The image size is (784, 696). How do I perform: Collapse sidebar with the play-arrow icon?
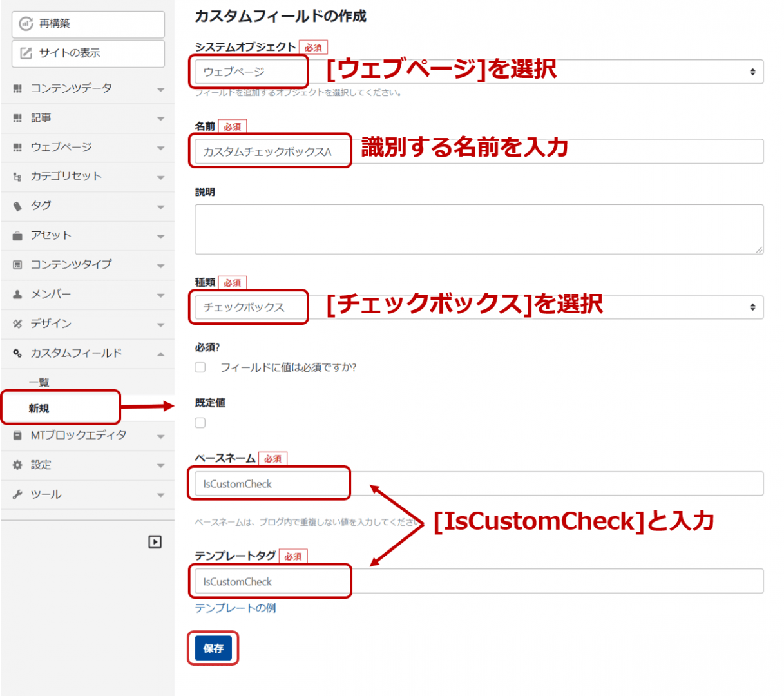point(155,542)
